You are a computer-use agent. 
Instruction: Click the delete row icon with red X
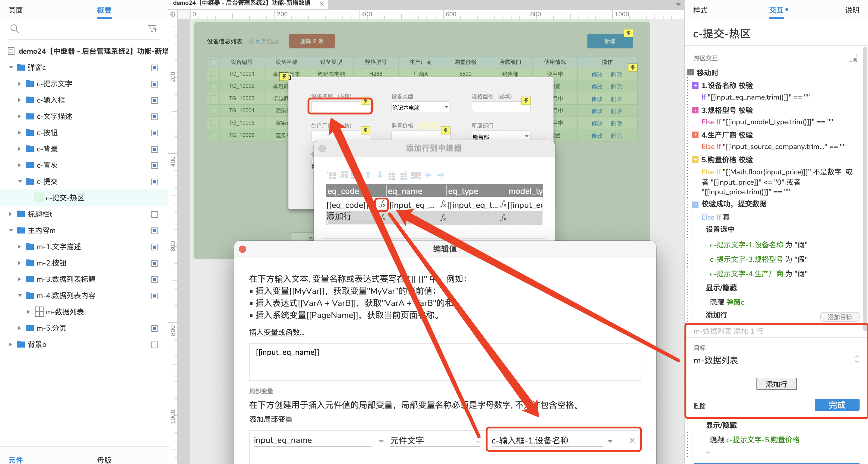coord(416,175)
